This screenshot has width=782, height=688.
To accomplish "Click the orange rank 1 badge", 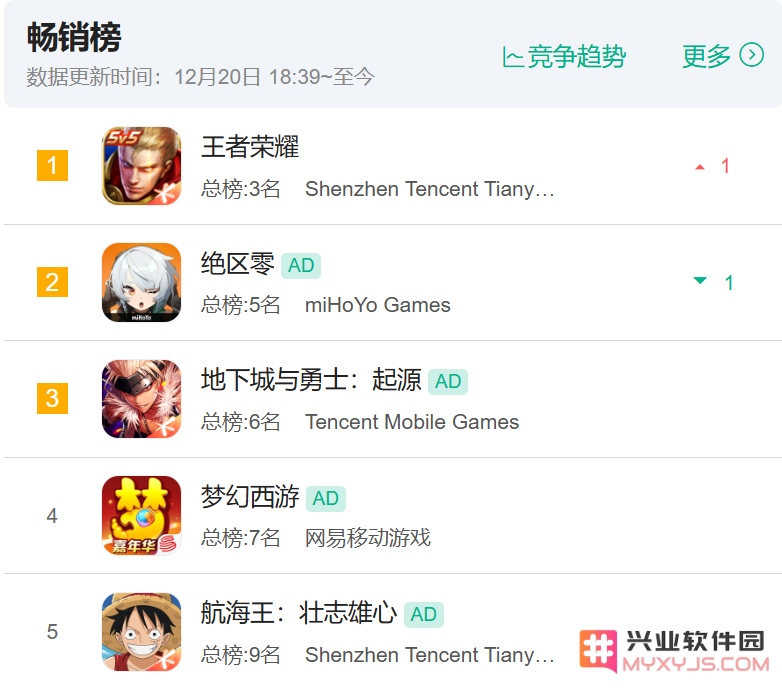I will pos(52,166).
